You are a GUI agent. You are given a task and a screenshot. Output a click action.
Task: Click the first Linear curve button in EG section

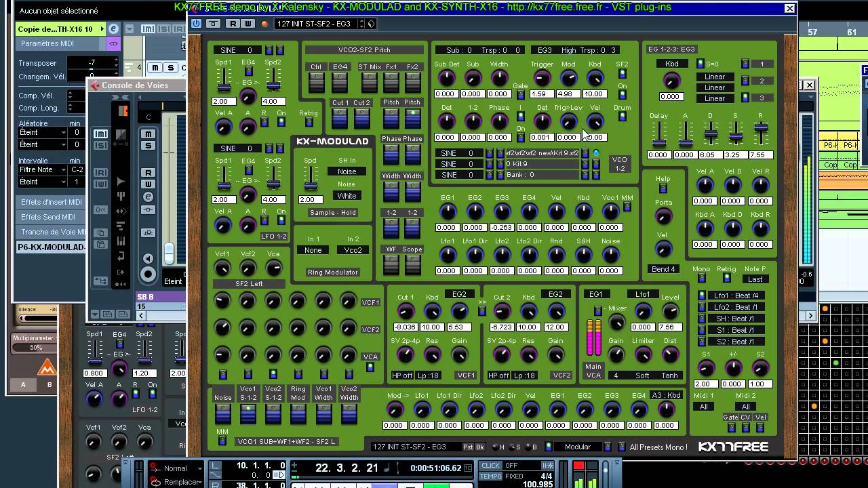click(715, 77)
